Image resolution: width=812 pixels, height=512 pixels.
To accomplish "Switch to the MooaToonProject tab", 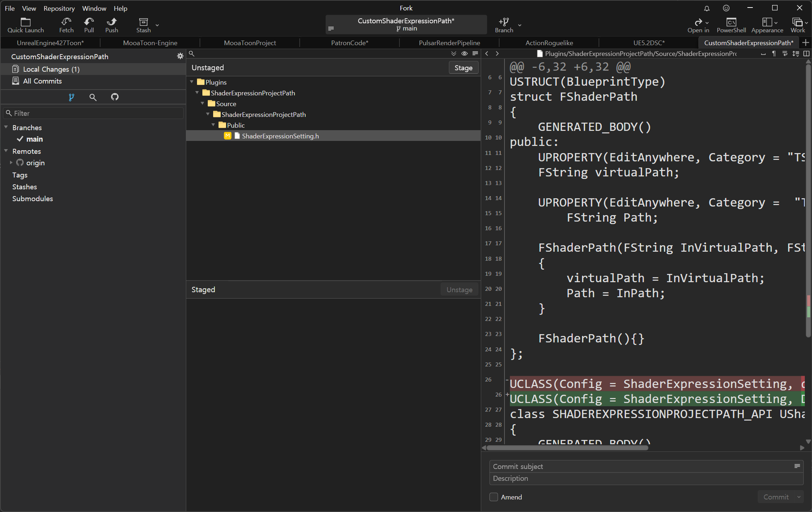I will [x=250, y=43].
